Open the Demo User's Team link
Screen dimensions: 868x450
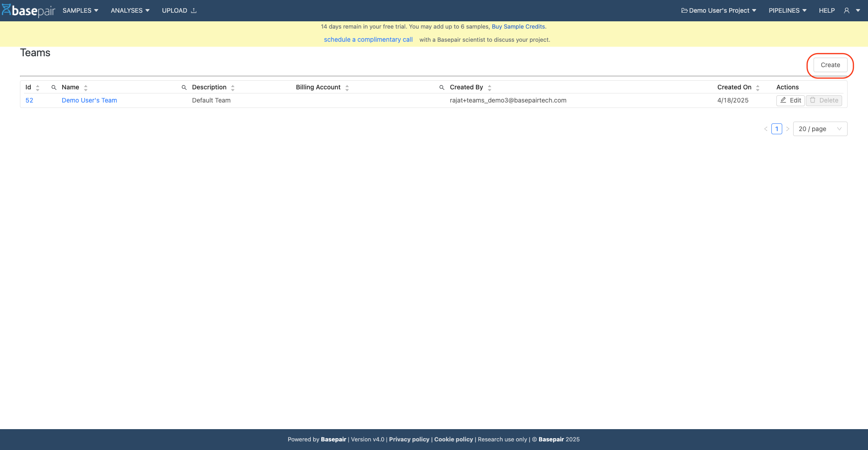coord(89,100)
